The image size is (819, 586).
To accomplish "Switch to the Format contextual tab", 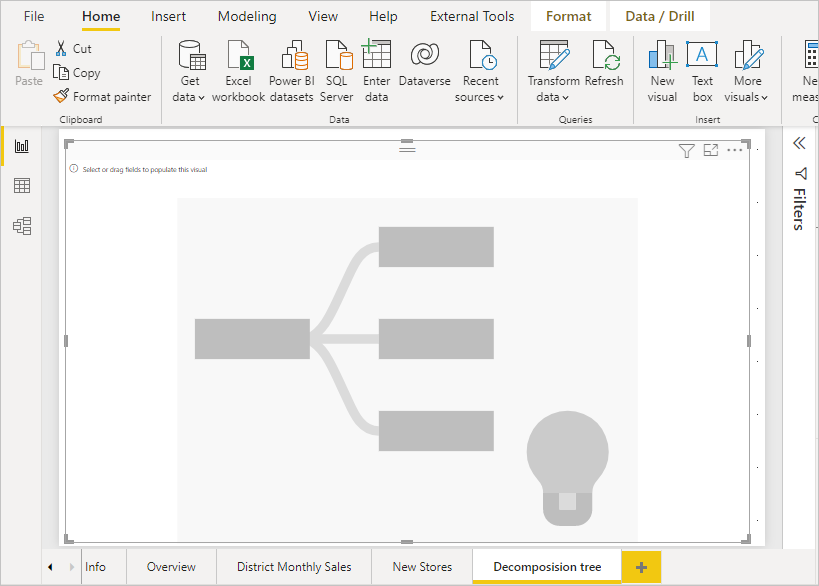I will (568, 16).
